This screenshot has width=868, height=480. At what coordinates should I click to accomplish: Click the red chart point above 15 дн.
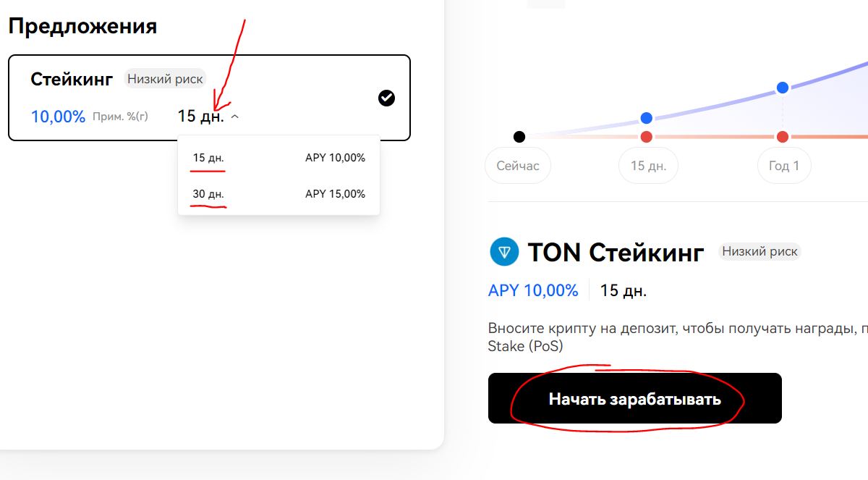[x=647, y=137]
